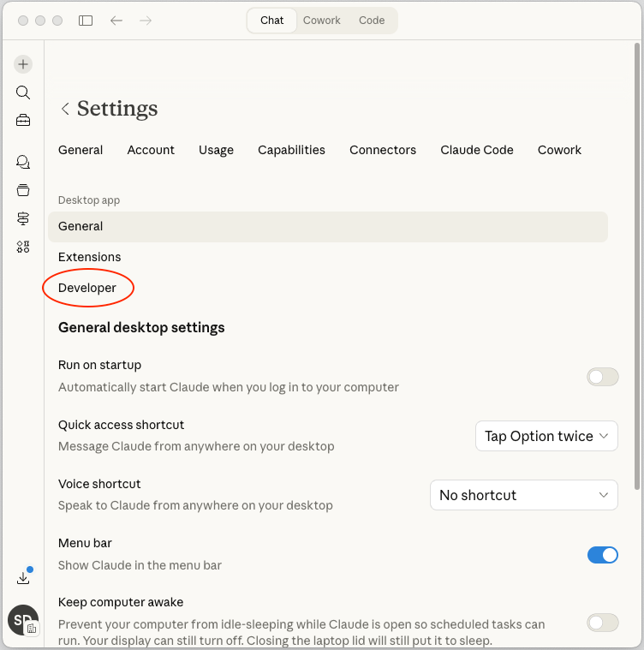Open the briefcase icon in the sidebar

(23, 121)
